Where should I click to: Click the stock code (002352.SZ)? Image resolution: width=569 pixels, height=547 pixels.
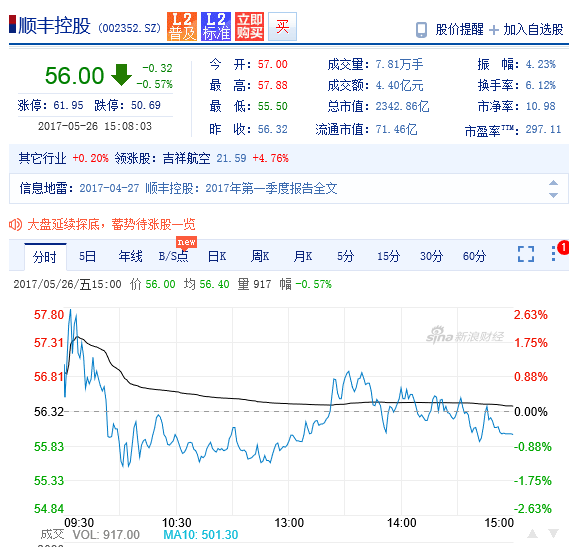(130, 28)
